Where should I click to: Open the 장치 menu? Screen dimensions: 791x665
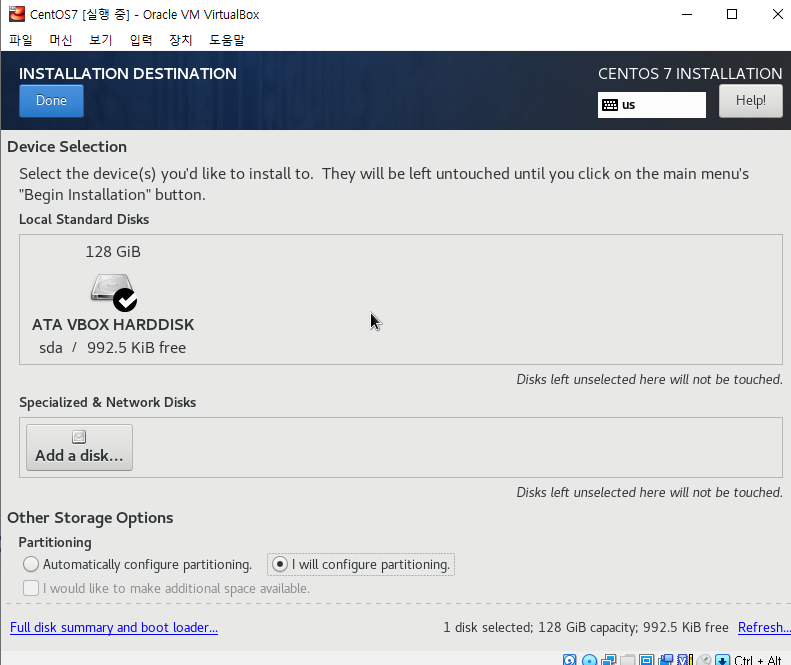click(181, 40)
